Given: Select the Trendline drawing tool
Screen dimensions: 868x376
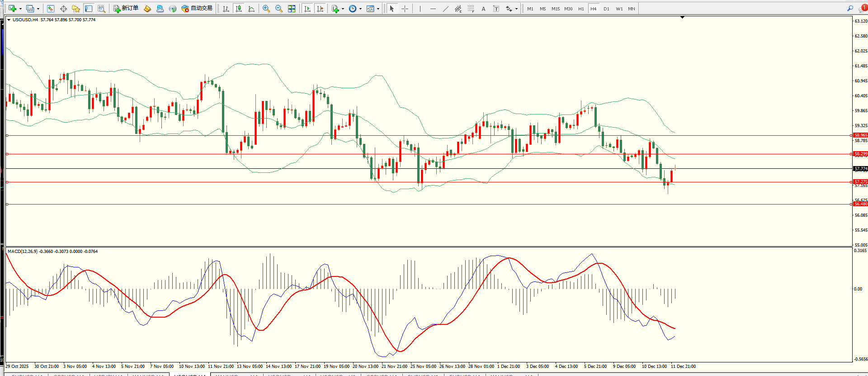Looking at the screenshot, I should click(x=445, y=9).
